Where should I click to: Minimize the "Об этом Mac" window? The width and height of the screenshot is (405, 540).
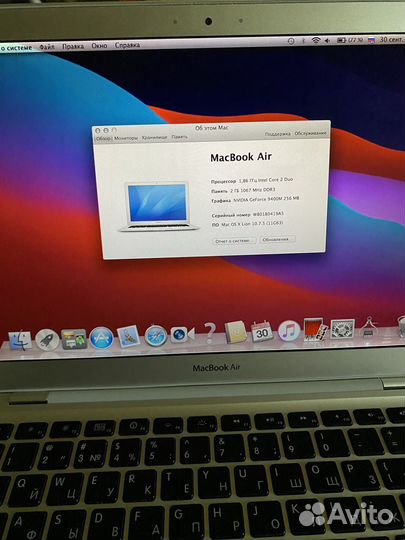click(x=106, y=131)
